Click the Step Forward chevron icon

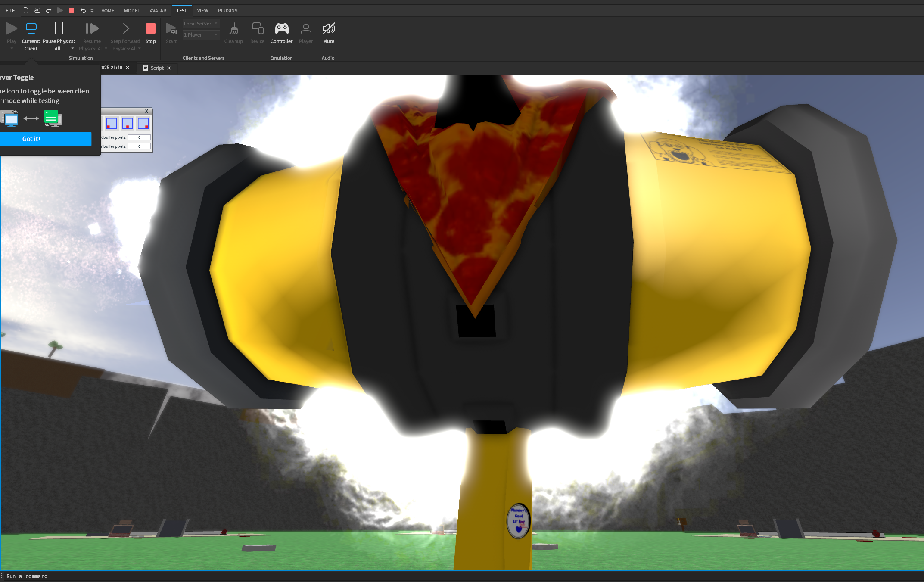pyautogui.click(x=125, y=28)
